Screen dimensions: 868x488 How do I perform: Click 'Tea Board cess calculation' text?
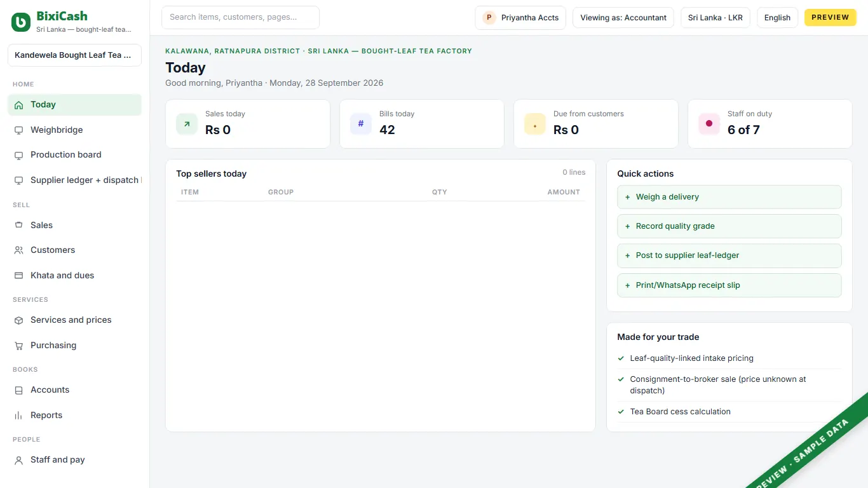[x=680, y=412]
